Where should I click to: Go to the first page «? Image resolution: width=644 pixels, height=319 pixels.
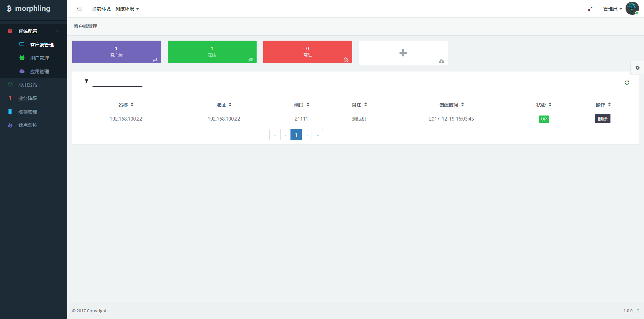[x=275, y=135]
